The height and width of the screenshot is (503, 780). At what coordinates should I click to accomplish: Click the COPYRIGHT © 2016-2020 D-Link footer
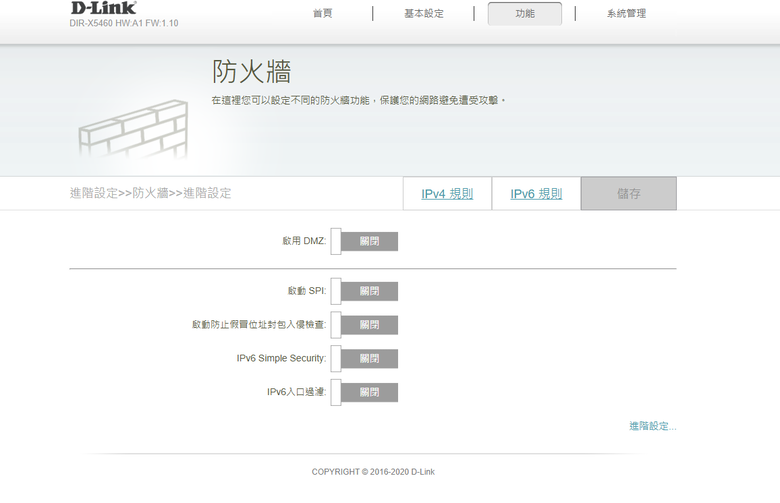tap(373, 472)
